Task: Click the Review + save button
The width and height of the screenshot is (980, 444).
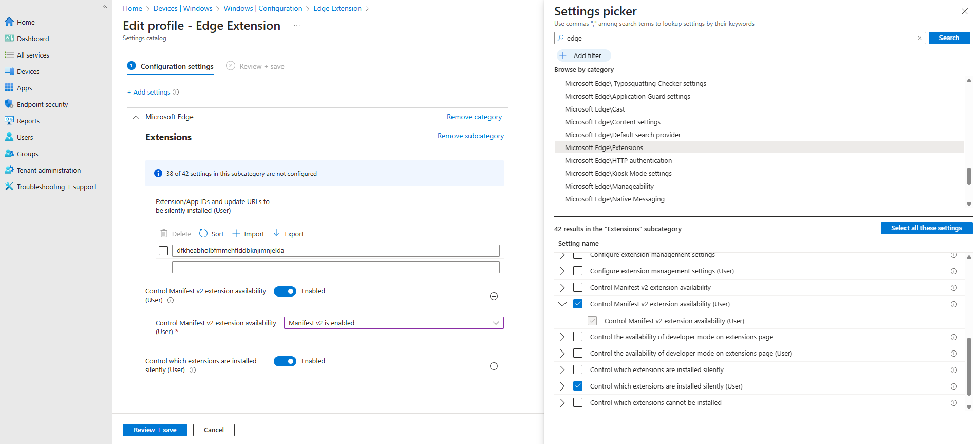Action: point(155,430)
